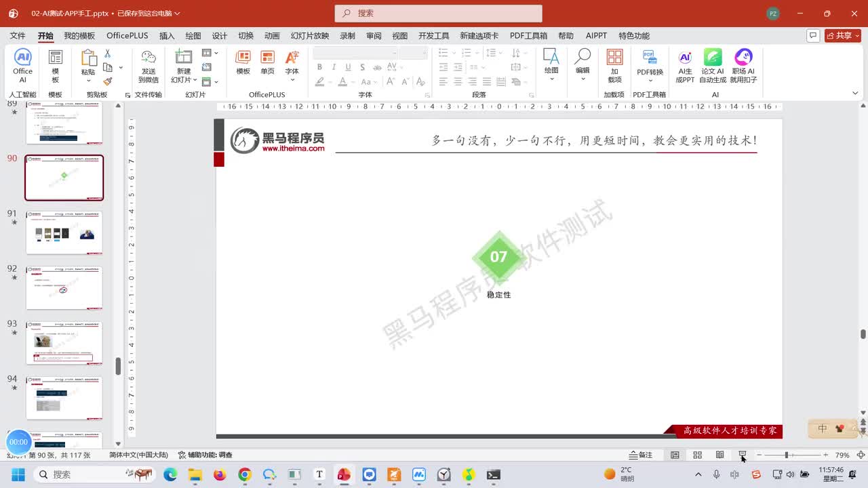Open Edge browser from taskbar
The width and height of the screenshot is (868, 488).
[170, 474]
